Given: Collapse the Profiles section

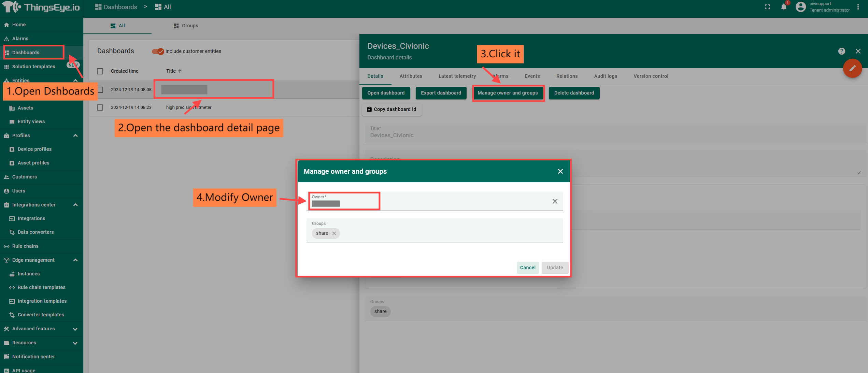Looking at the screenshot, I should click(x=75, y=135).
